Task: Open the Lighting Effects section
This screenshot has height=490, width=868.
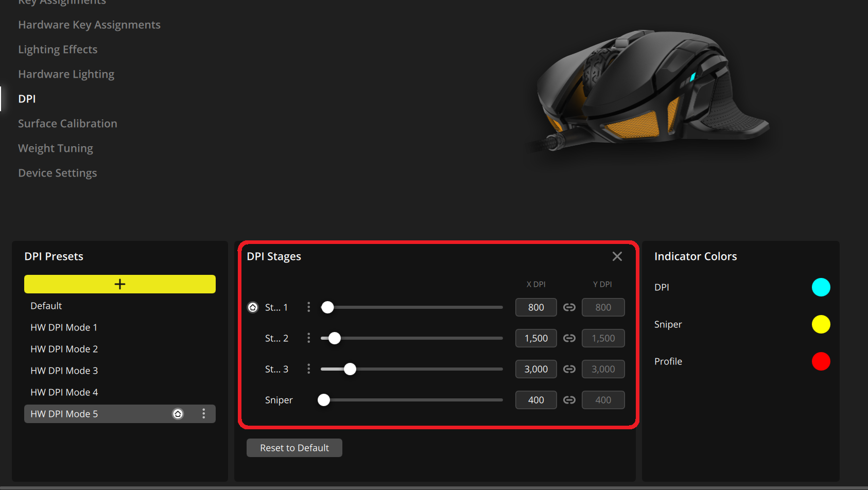Action: tap(58, 49)
